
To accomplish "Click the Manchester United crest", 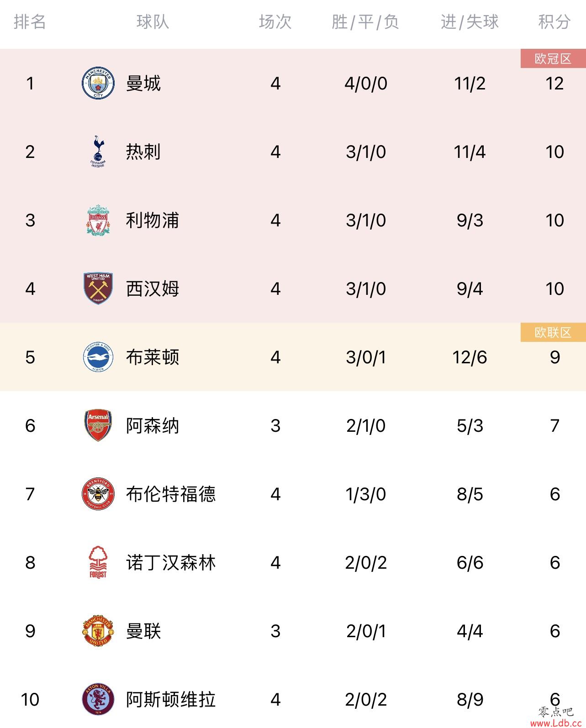I will pos(98,631).
